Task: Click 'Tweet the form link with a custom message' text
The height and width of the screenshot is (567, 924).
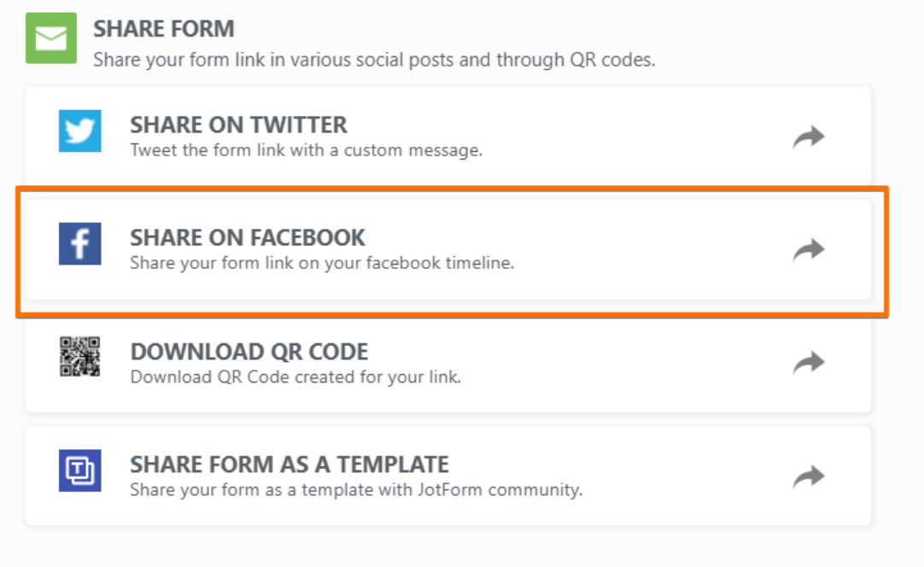Action: click(306, 150)
